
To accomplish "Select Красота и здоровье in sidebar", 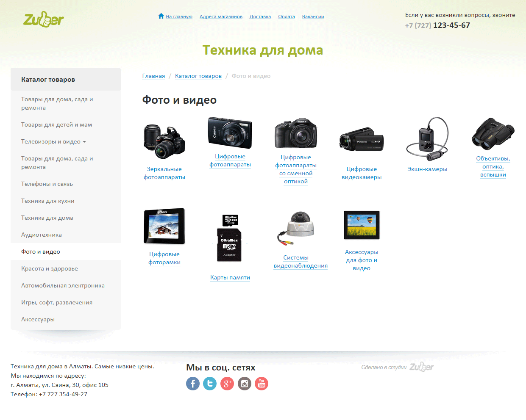I will coord(50,268).
